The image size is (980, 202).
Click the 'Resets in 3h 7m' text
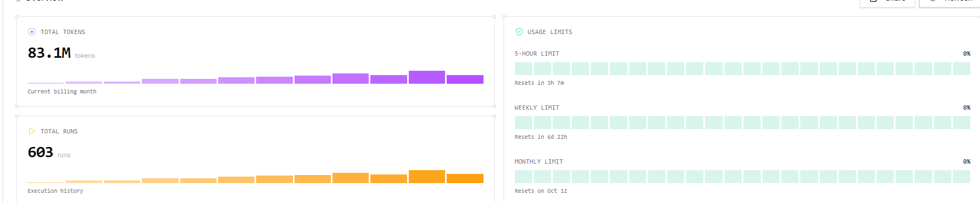click(x=539, y=83)
